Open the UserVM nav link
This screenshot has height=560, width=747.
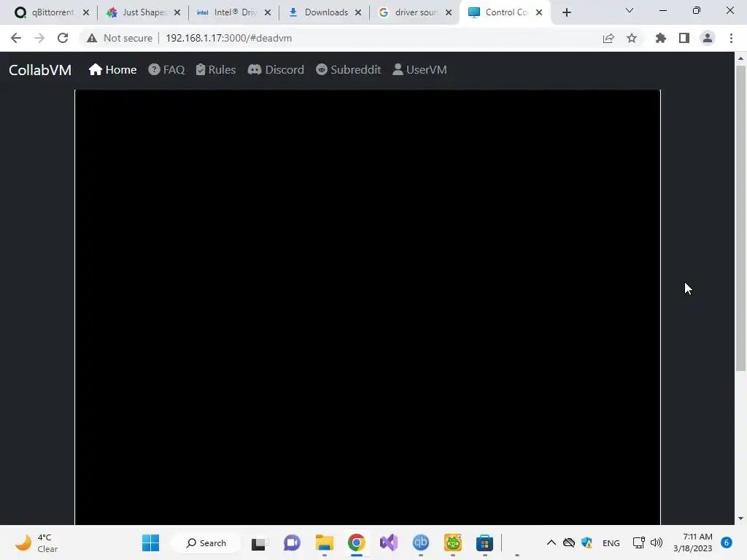(419, 70)
